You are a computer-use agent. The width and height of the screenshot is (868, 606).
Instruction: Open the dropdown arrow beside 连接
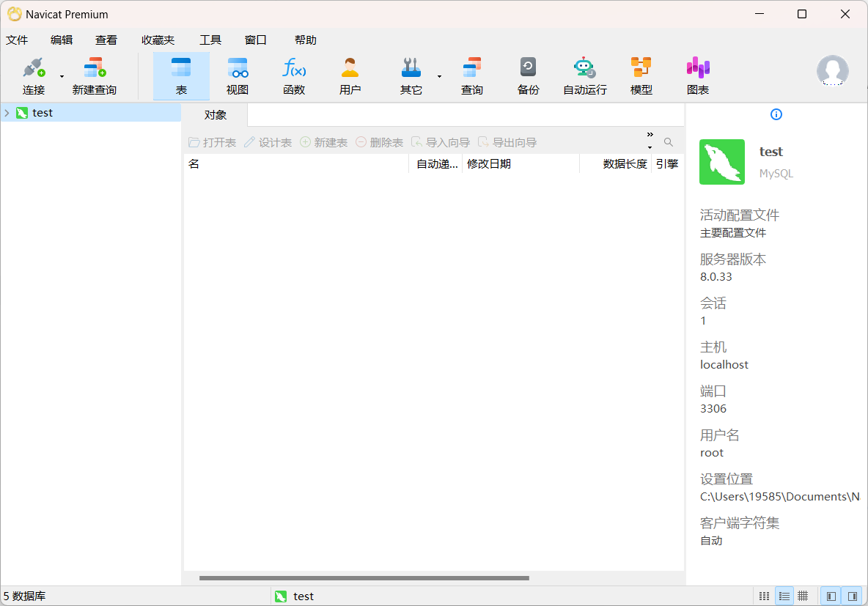pyautogui.click(x=62, y=76)
